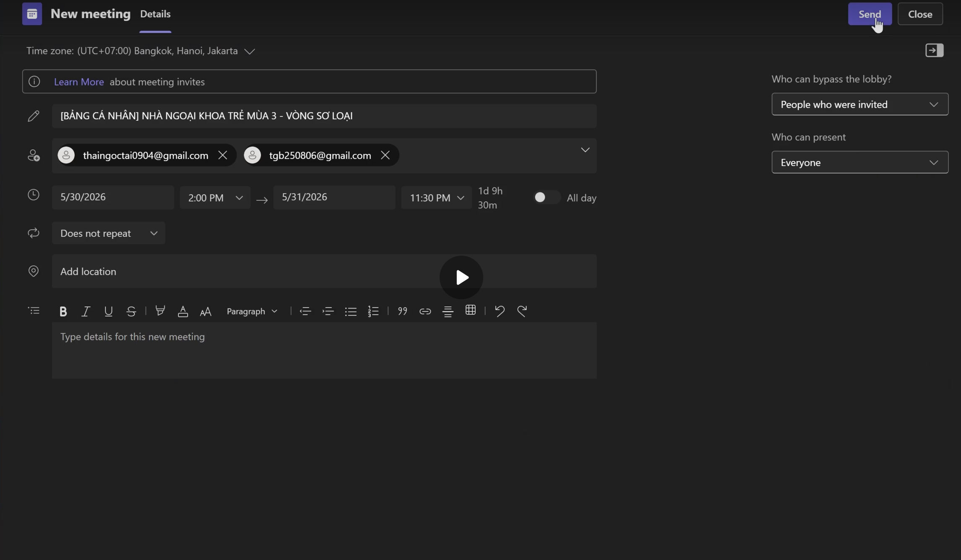Toggle Bold formatting
Image resolution: width=961 pixels, height=560 pixels.
pos(63,311)
